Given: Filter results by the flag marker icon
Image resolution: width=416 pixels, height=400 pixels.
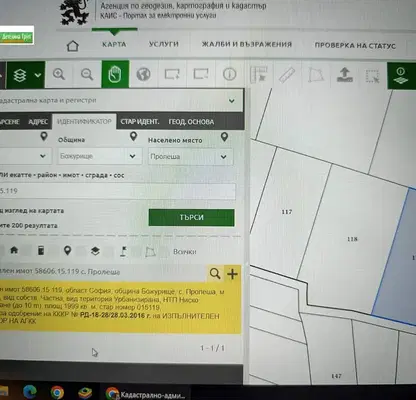Looking at the screenshot, I should (x=123, y=251).
